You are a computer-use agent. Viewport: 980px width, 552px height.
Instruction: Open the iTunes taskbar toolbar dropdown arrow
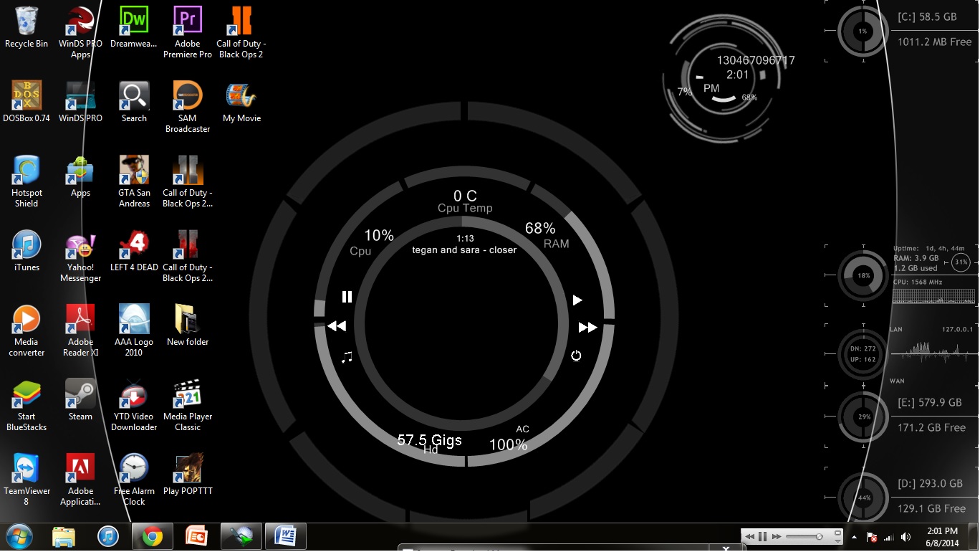[x=837, y=541]
